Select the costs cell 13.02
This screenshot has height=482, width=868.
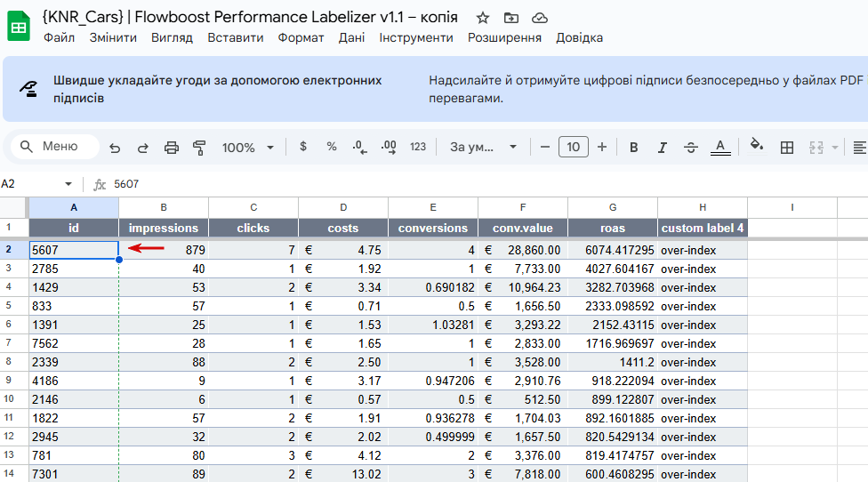tap(343, 474)
